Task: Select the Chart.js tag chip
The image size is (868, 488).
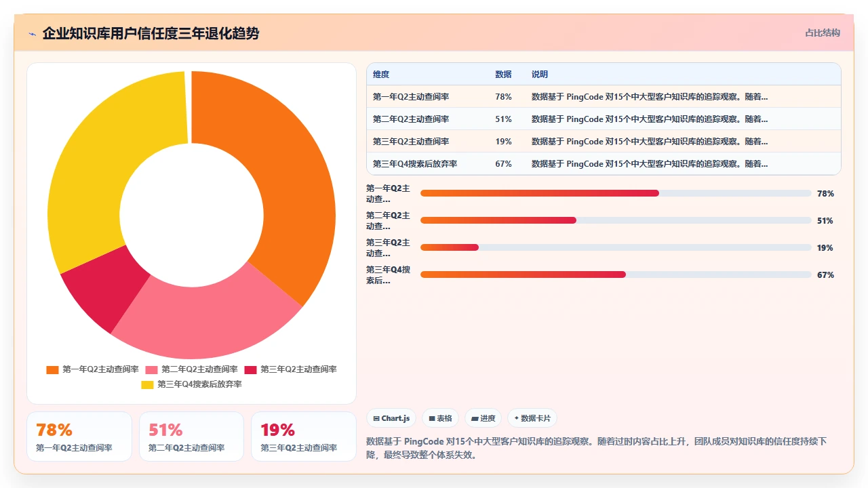Action: (x=392, y=418)
